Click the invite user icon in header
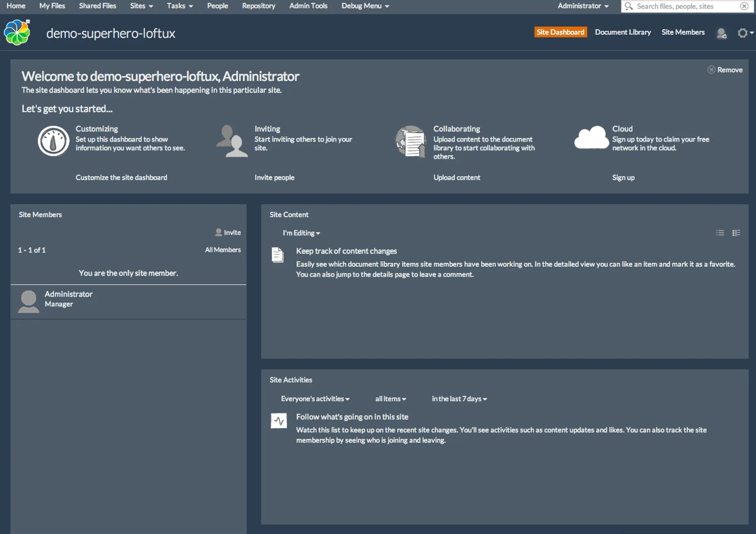The width and height of the screenshot is (756, 534). pyautogui.click(x=721, y=33)
